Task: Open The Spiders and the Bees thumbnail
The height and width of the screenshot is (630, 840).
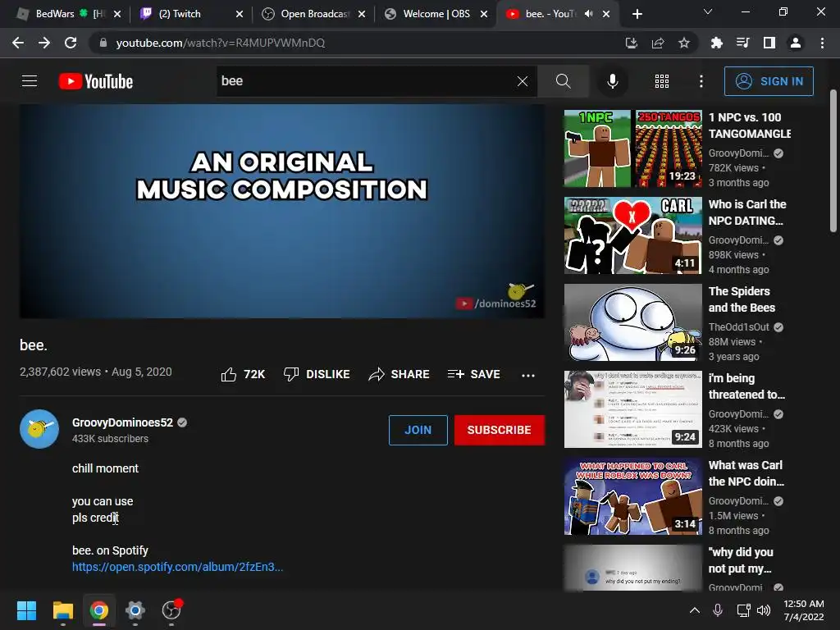Action: pos(632,322)
